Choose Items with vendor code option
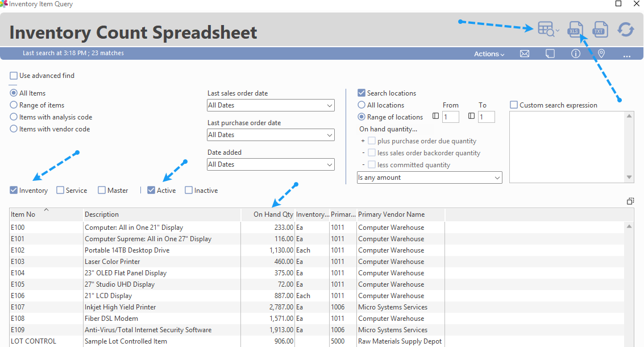The image size is (644, 347). (14, 129)
